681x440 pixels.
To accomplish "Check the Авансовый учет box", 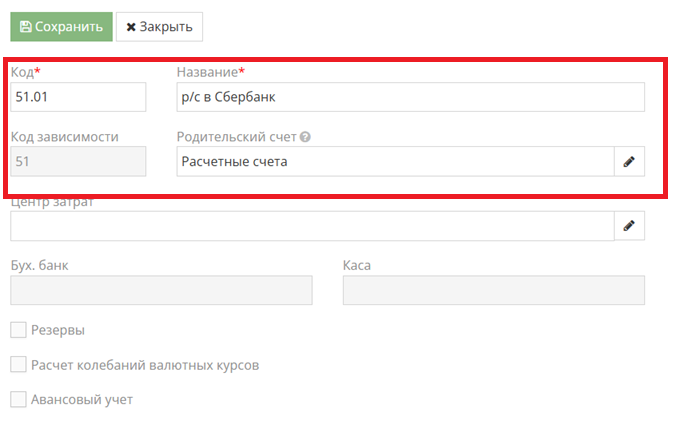I will (x=18, y=399).
